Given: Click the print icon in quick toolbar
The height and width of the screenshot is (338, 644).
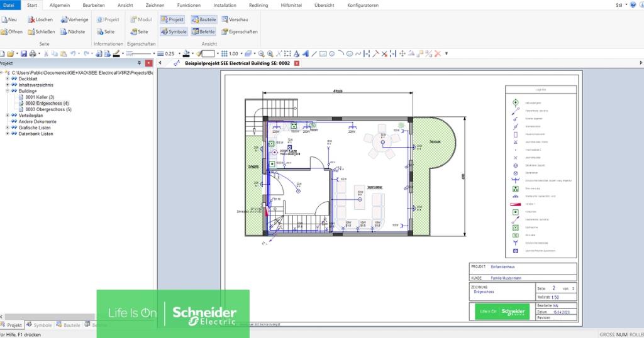Looking at the screenshot, I should (33, 53).
